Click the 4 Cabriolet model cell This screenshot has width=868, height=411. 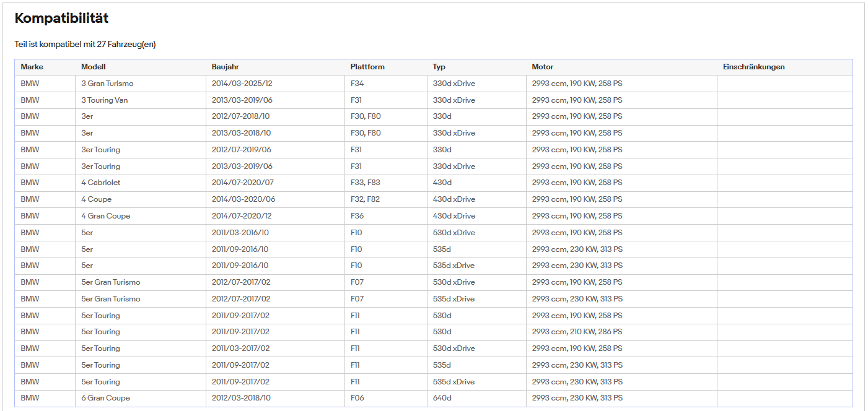[141, 183]
